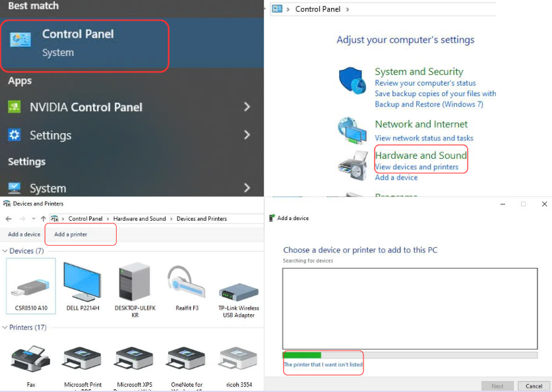552x392 pixels.
Task: Select DELL P2214H monitor device
Action: (82, 286)
